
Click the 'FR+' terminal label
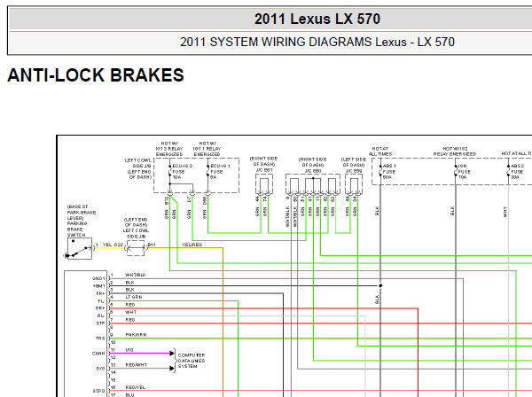click(101, 293)
